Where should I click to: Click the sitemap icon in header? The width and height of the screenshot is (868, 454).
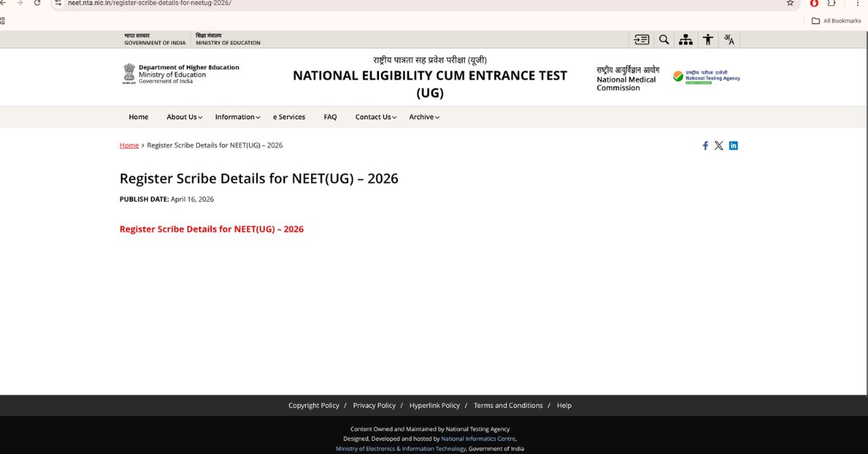(686, 40)
